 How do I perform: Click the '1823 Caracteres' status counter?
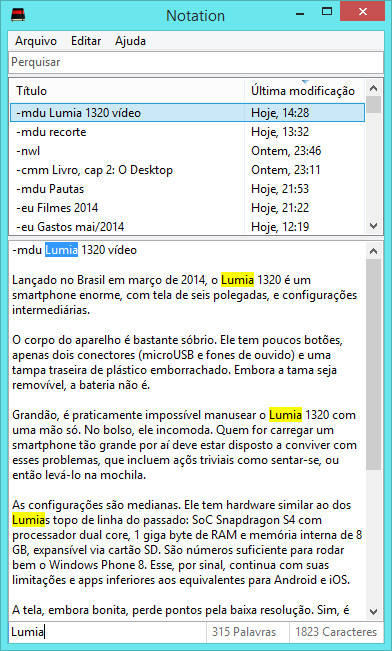pos(336,632)
